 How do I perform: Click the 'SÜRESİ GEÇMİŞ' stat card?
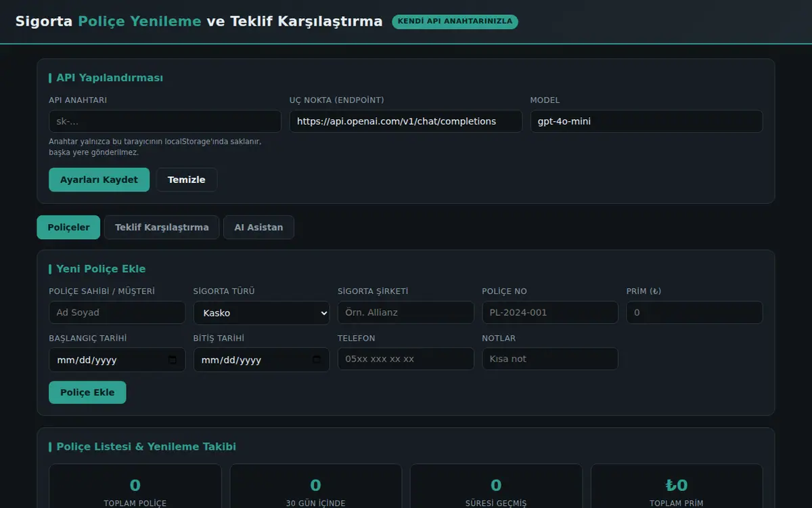[x=496, y=486]
